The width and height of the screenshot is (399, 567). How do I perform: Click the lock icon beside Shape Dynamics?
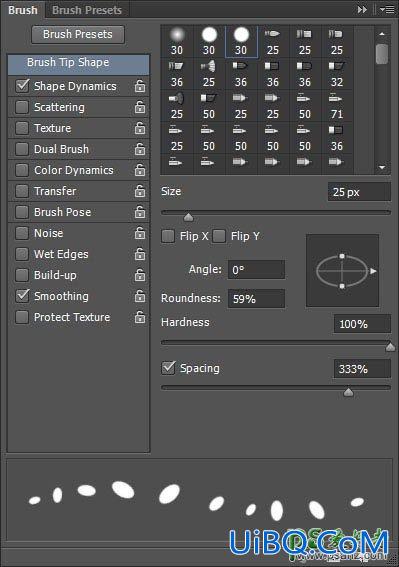coord(140,86)
